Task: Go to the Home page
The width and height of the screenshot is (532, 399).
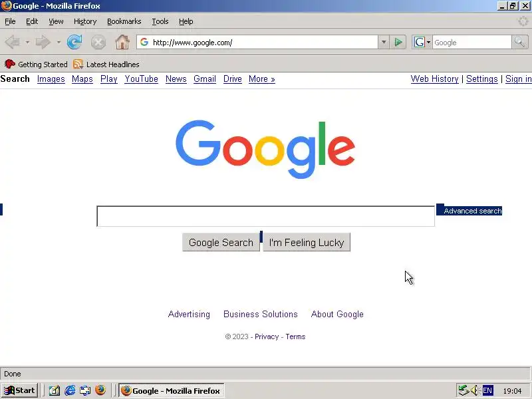Action: tap(122, 42)
